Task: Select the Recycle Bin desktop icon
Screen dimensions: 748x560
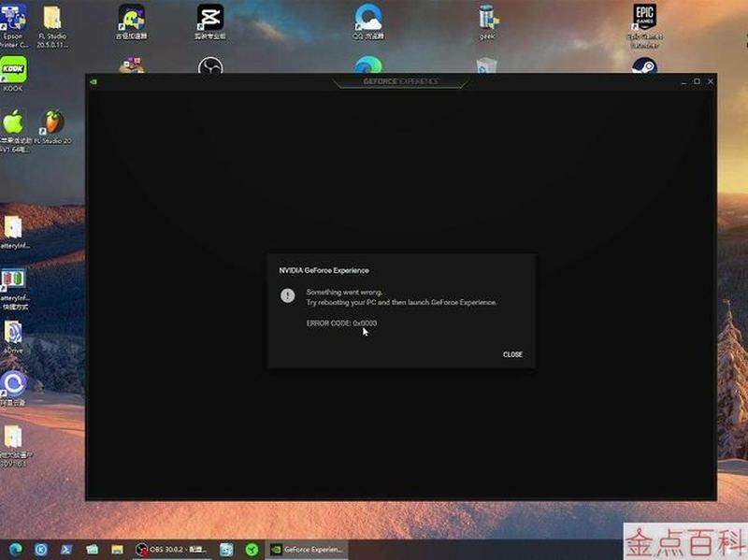Action: coord(486,65)
